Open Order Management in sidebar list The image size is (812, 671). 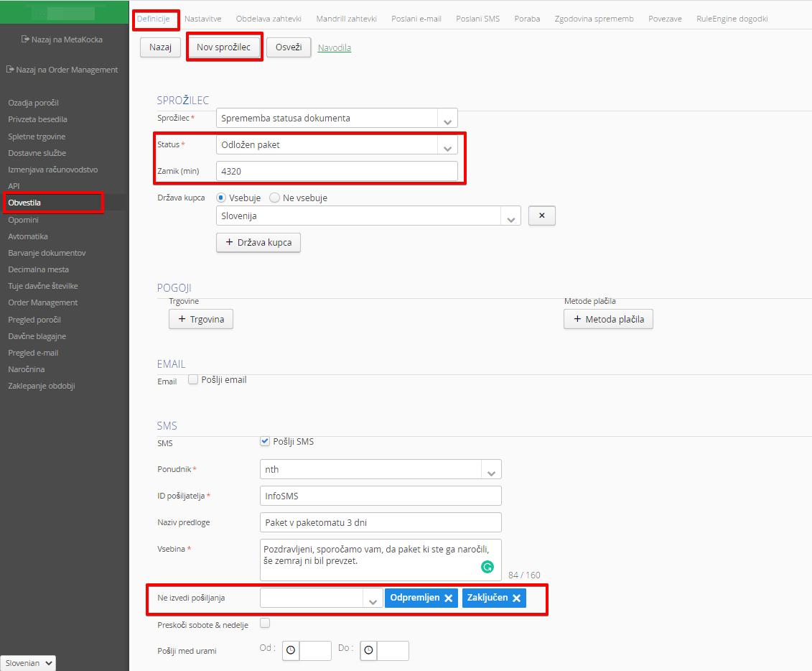point(42,302)
